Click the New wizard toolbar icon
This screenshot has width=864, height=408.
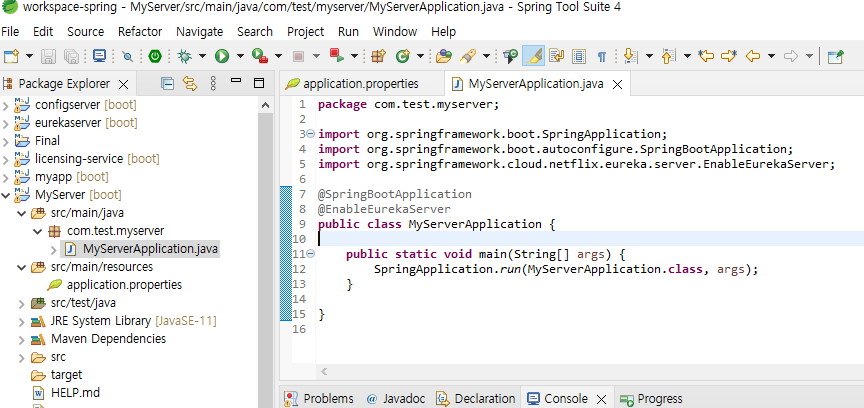[x=12, y=56]
